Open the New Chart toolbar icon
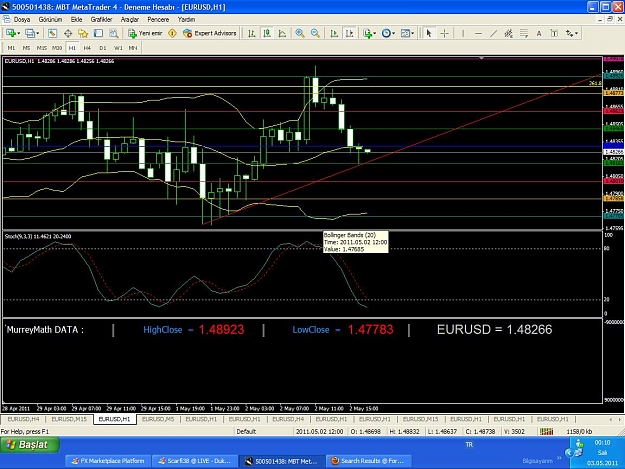This screenshot has width=625, height=469. coord(10,33)
